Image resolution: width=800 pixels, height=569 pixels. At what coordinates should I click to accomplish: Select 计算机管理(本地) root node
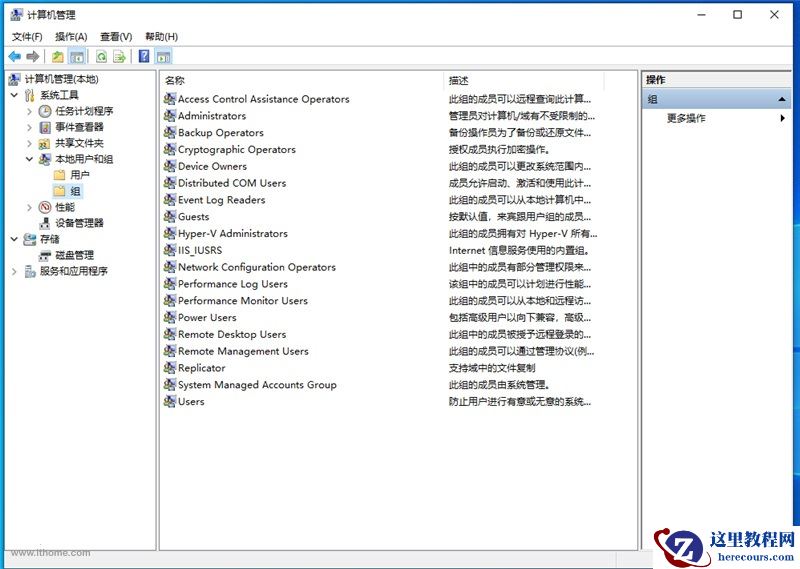pyautogui.click(x=61, y=79)
